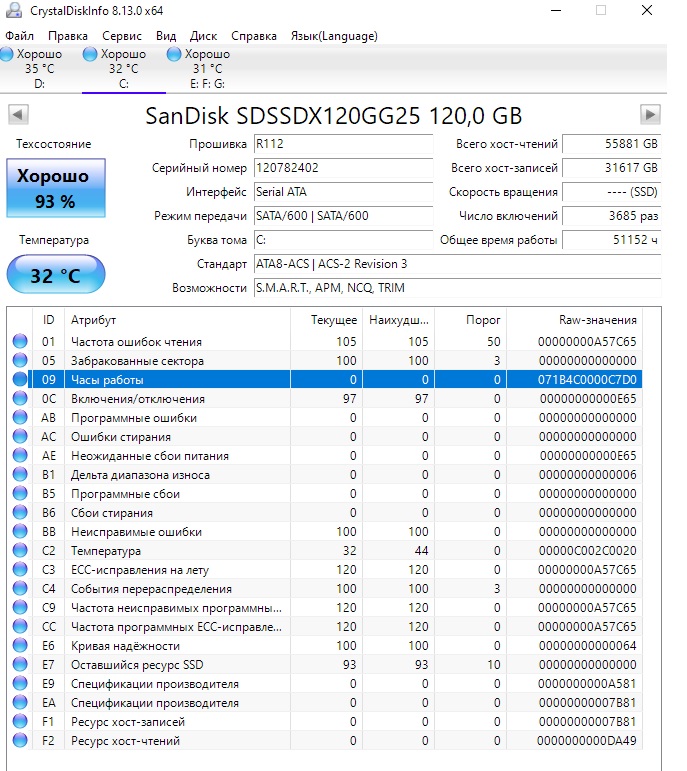Click status icon for Программные ошибки
This screenshot has height=771, width=687.
click(x=20, y=417)
